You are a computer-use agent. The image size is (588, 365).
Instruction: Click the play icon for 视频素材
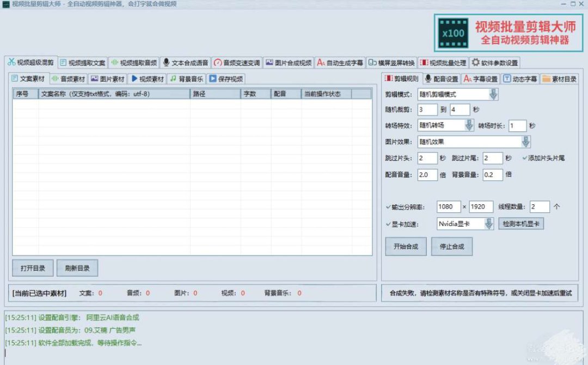click(134, 78)
